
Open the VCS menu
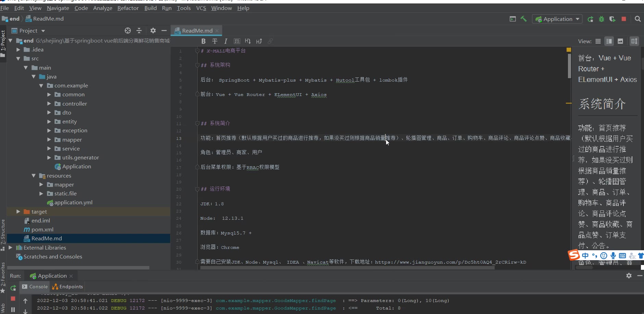pyautogui.click(x=201, y=8)
